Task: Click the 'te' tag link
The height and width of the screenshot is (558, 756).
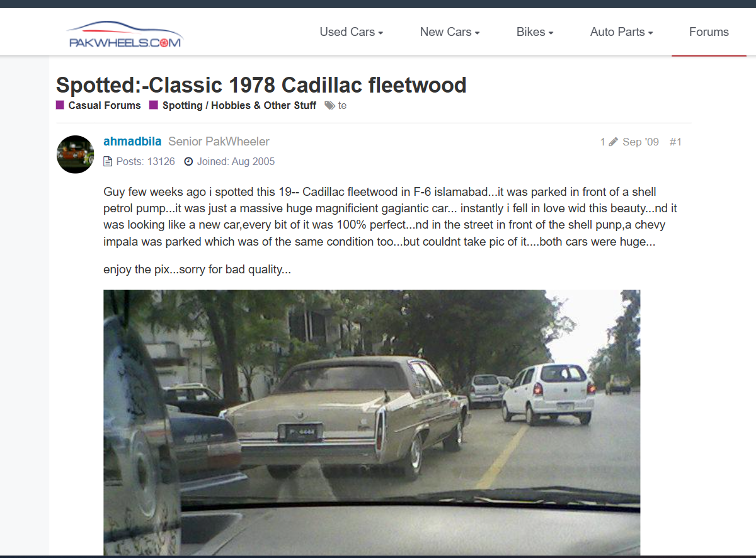Action: pos(342,106)
